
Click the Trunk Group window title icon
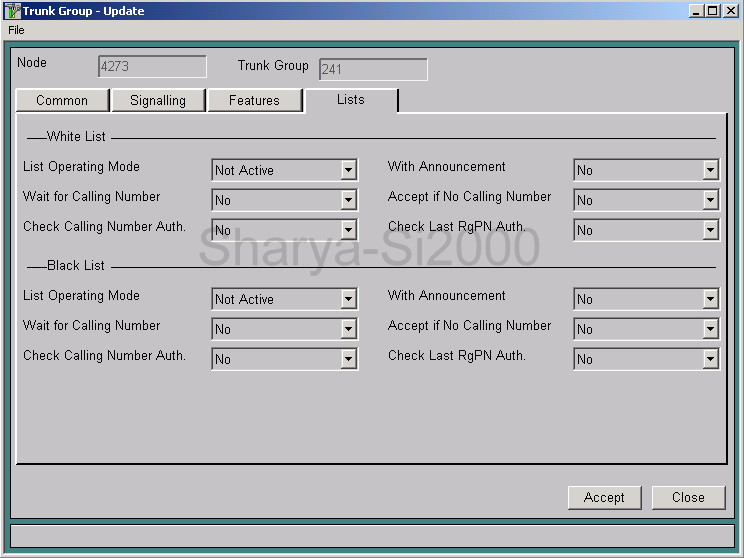point(12,11)
